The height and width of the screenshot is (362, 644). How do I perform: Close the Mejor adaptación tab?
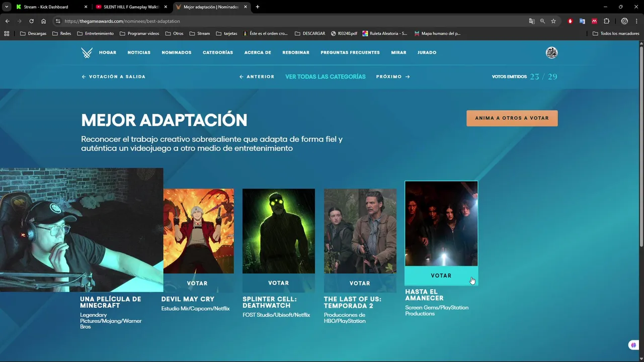click(x=246, y=7)
